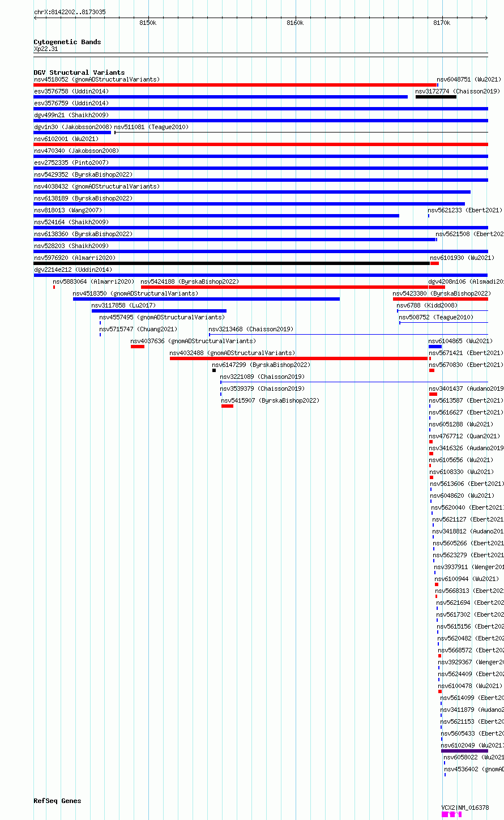Open the nsv5415907 (ByrskaBishop2022) variant
The height and width of the screenshot is (820, 504).
(x=270, y=400)
